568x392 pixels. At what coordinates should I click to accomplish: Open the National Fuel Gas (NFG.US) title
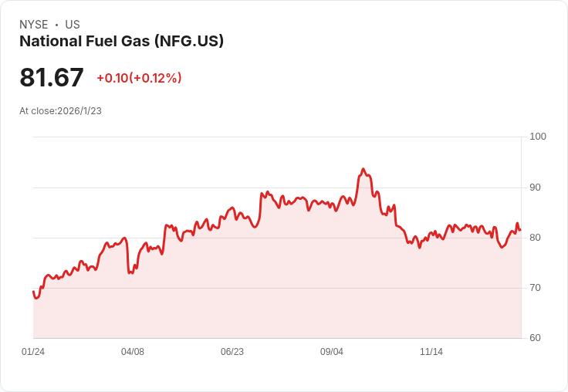pos(121,42)
